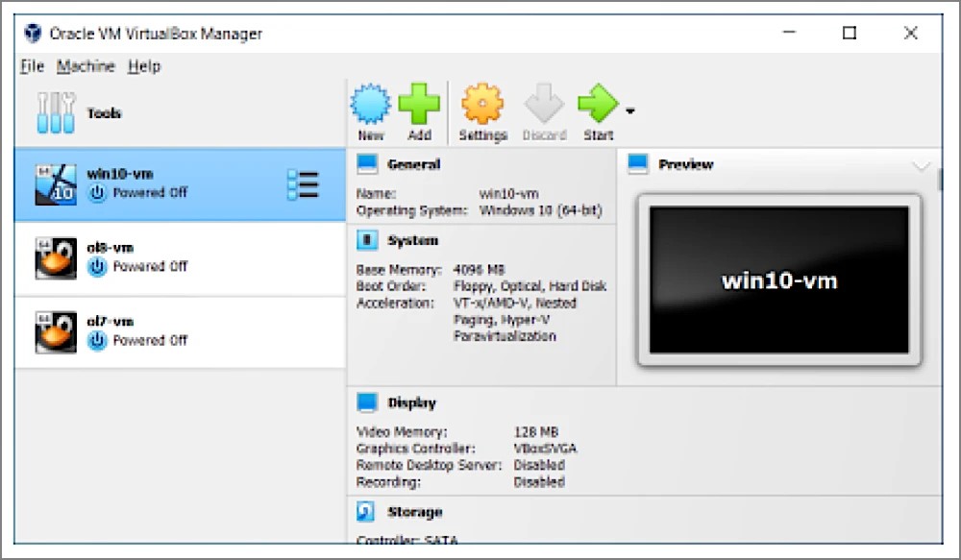Click Recording 'Disabled' value

[539, 481]
